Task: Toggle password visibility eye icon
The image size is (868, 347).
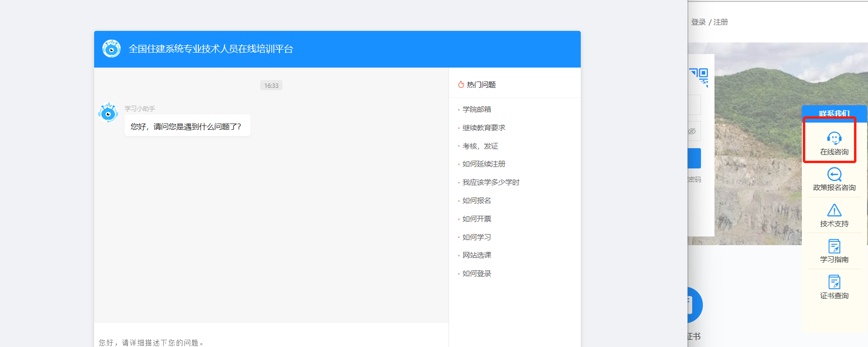Action: 692,131
